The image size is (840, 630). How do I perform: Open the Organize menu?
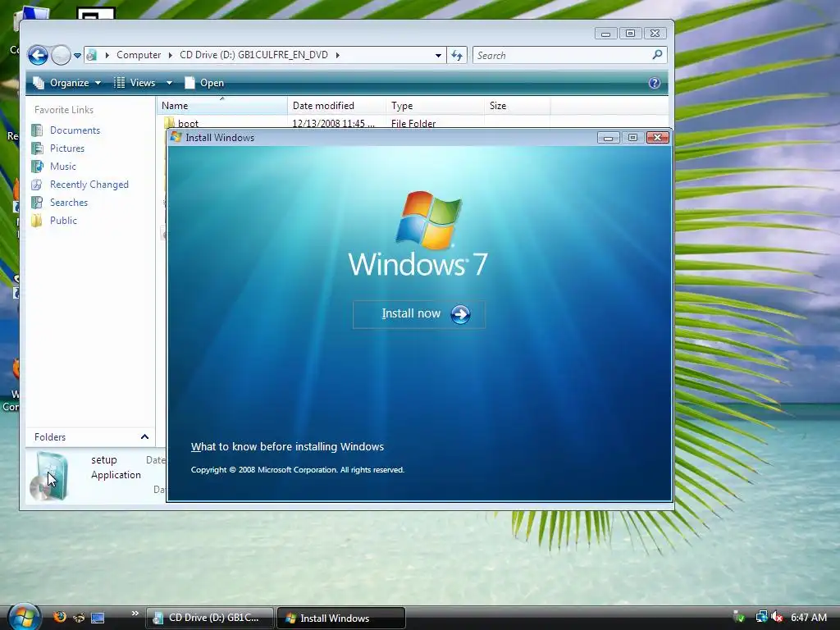66,83
